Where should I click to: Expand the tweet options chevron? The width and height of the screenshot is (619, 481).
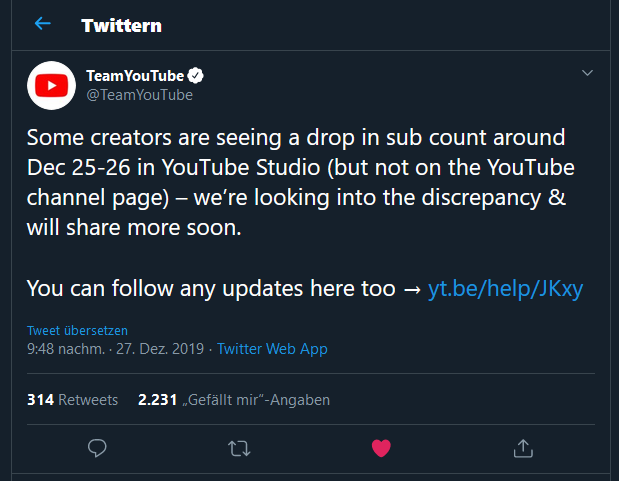tap(587, 73)
